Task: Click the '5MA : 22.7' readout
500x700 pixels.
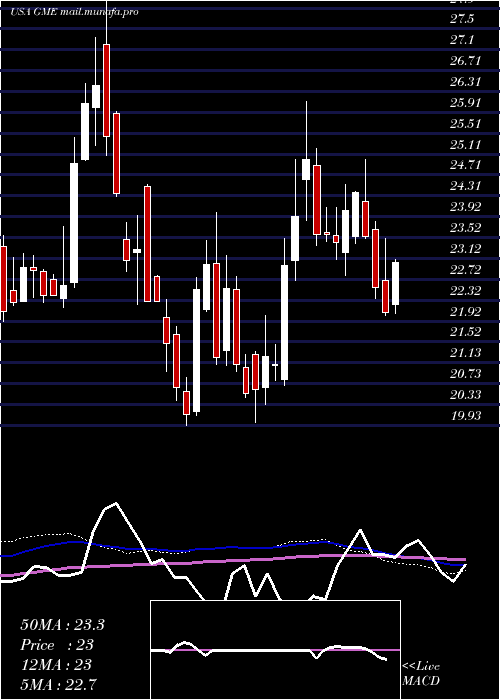Action: pos(58,684)
